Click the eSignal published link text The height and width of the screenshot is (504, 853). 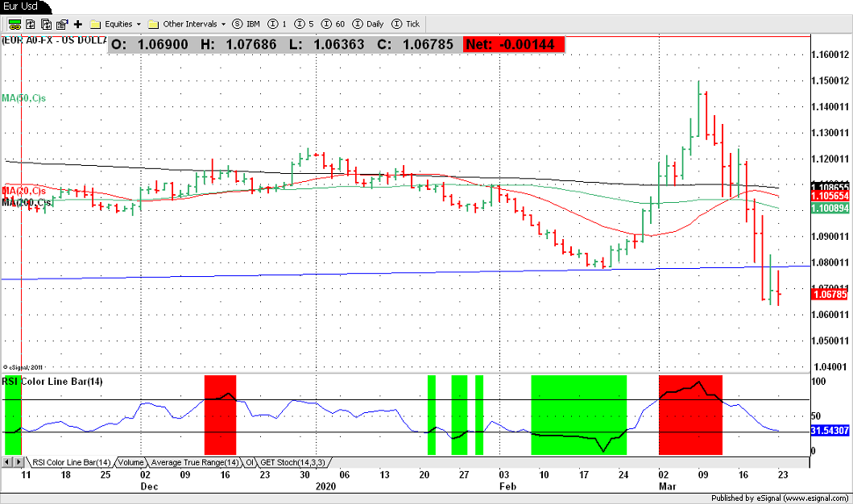point(780,498)
